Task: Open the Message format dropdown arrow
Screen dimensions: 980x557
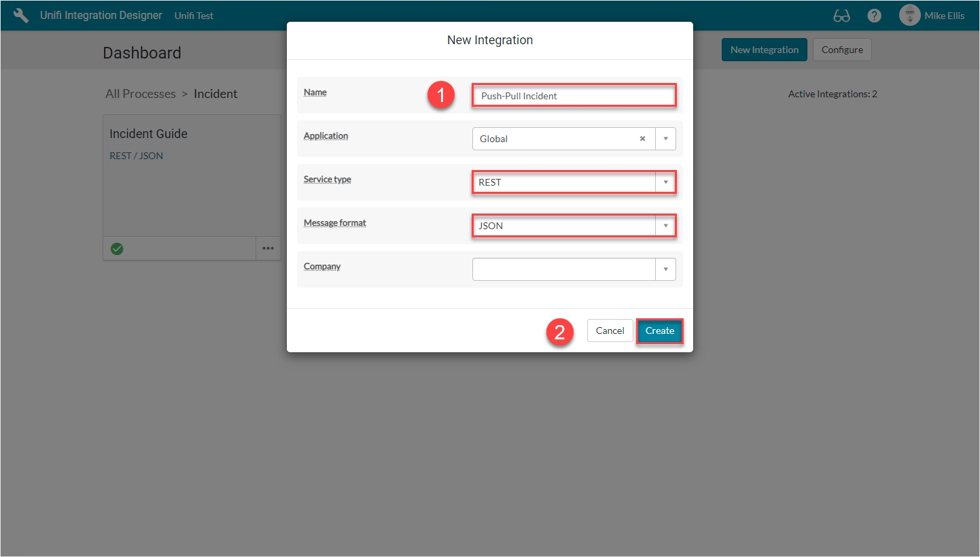Action: (665, 226)
